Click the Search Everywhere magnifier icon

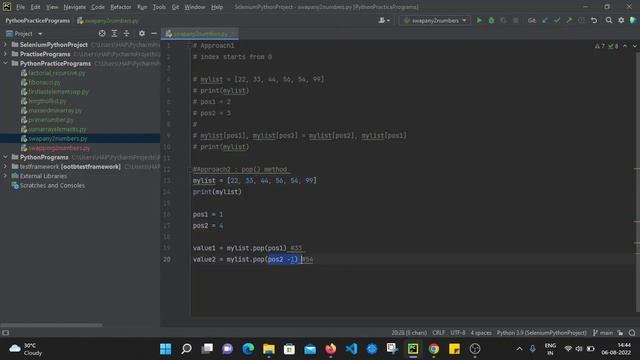pos(609,20)
